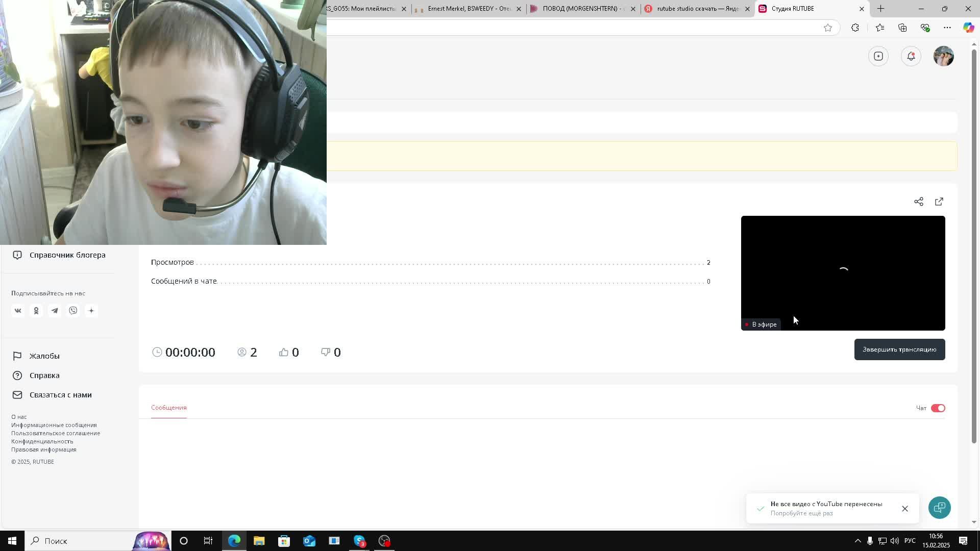Open browser Settings and more menu
Viewport: 980px width, 551px height.
click(x=947, y=28)
